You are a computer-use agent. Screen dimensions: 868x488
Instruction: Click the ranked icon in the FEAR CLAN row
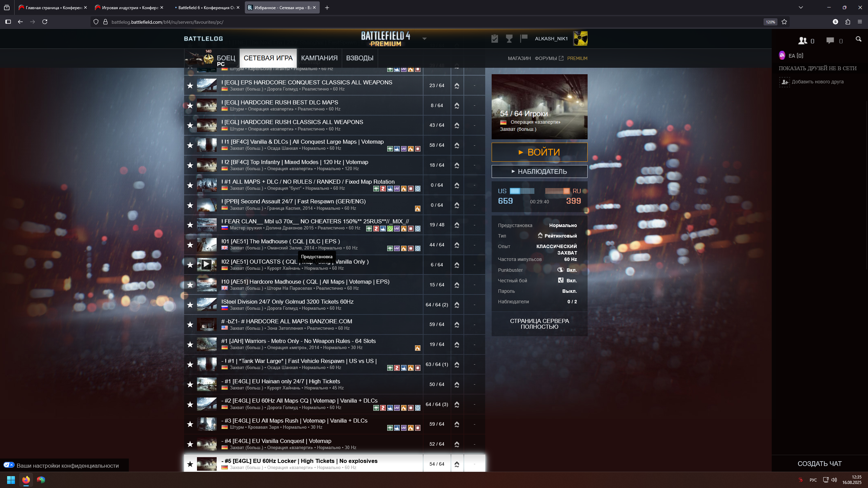click(x=457, y=225)
